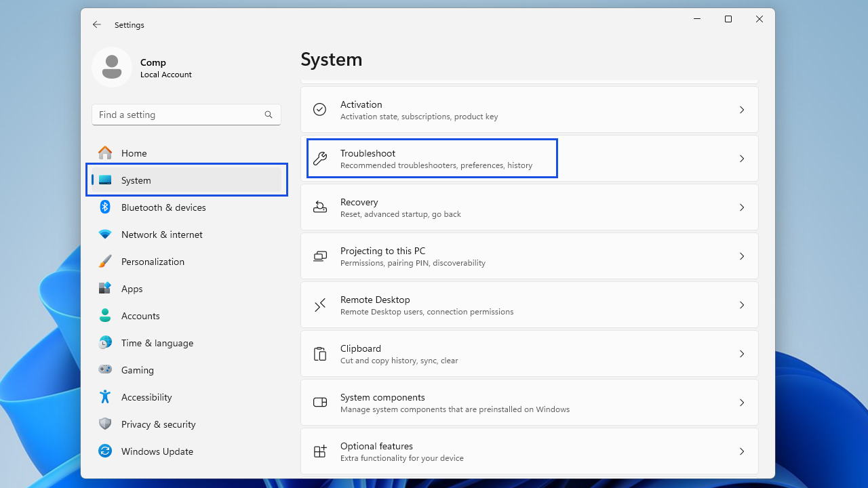868x488 pixels.
Task: Click the Network & internet Wi-Fi icon
Action: coord(105,235)
